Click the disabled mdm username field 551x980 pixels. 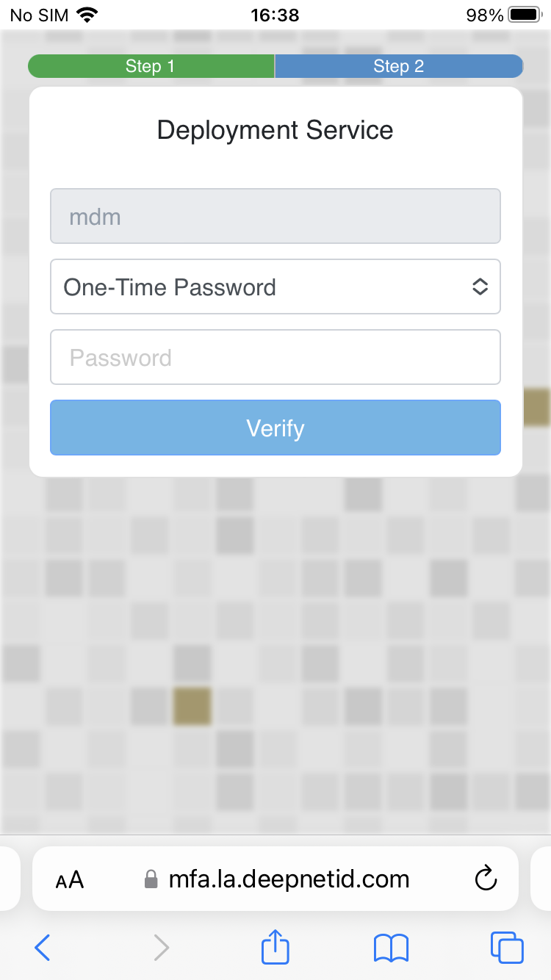(275, 217)
